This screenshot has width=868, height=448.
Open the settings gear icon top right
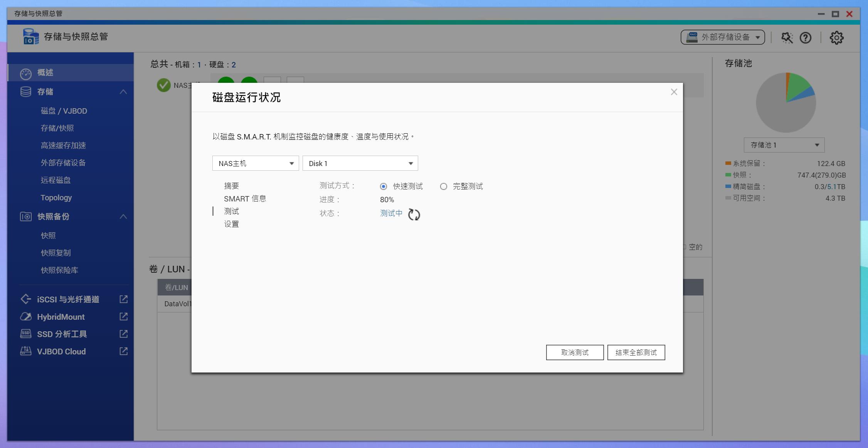tap(836, 37)
